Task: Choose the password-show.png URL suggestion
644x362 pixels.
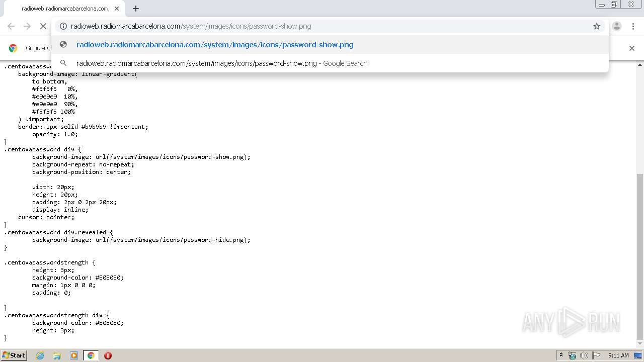Action: point(330,45)
